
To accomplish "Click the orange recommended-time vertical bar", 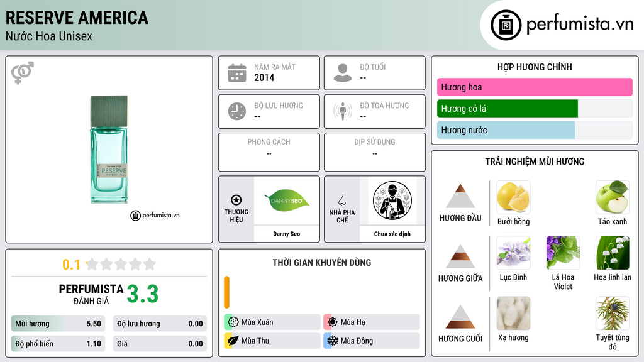I will point(226,292).
